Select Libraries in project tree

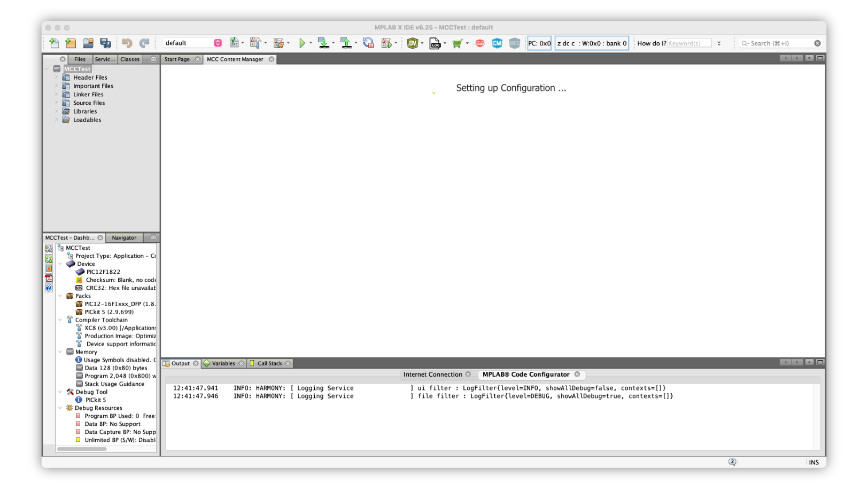click(85, 112)
